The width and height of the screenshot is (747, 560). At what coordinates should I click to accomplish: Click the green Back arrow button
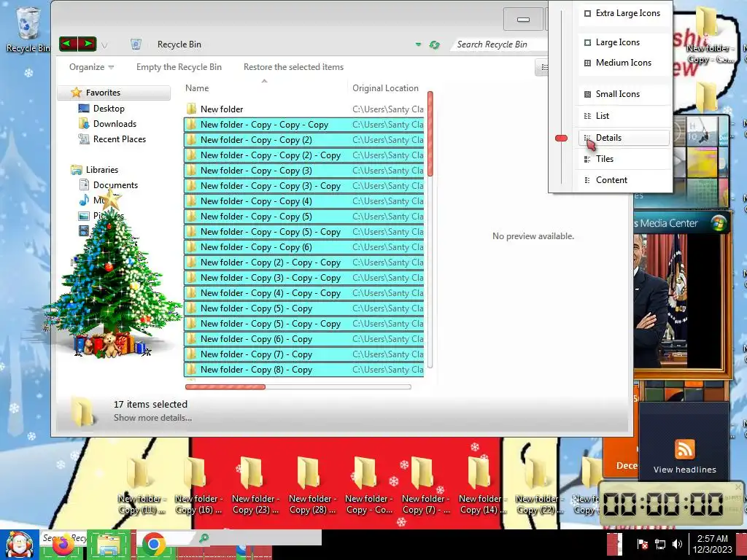(x=68, y=44)
